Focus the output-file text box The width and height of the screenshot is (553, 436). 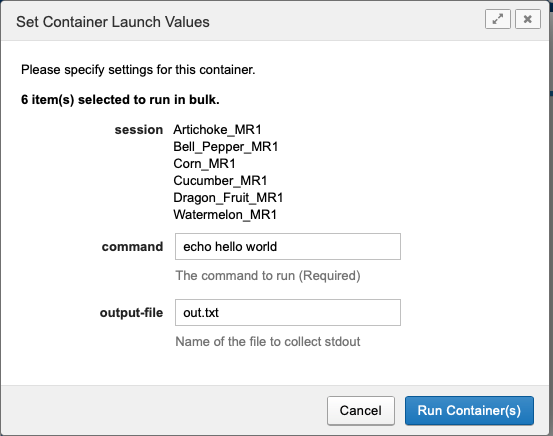pyautogui.click(x=288, y=313)
